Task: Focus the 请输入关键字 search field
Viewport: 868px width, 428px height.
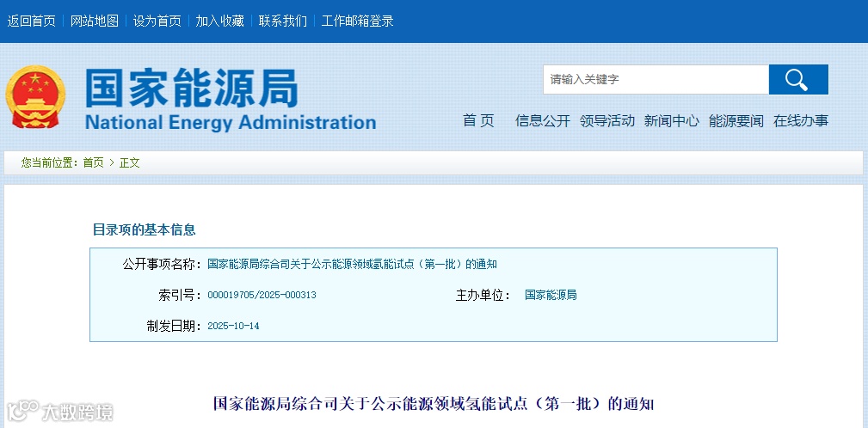Action: (x=656, y=80)
